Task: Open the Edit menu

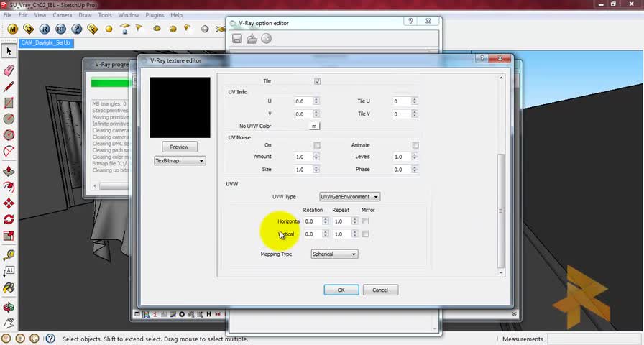Action: (x=23, y=15)
